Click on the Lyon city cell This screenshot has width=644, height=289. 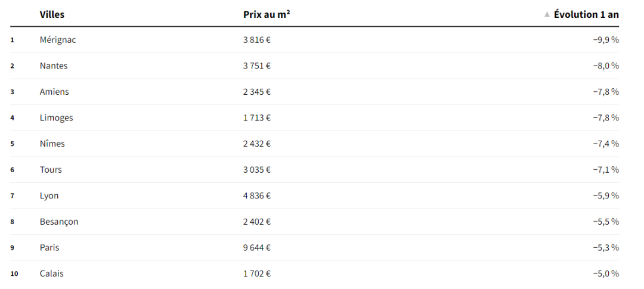(49, 195)
